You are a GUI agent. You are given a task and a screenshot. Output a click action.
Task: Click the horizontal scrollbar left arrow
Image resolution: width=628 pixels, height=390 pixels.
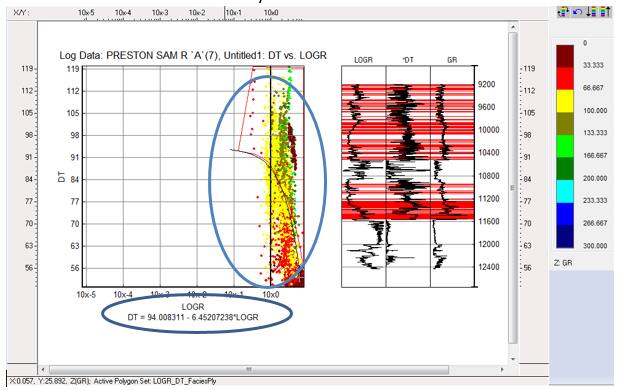pyautogui.click(x=43, y=369)
